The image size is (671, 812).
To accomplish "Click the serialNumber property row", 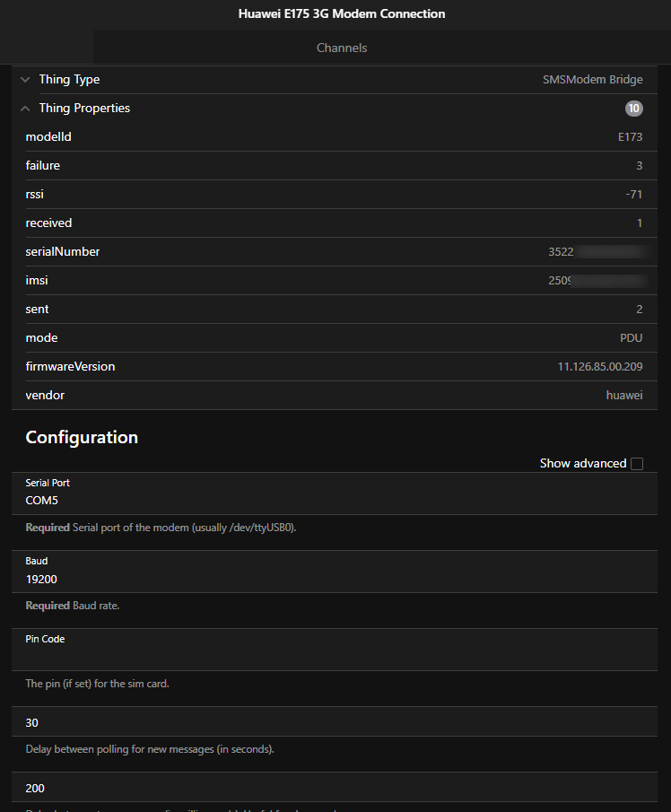I will tap(335, 252).
